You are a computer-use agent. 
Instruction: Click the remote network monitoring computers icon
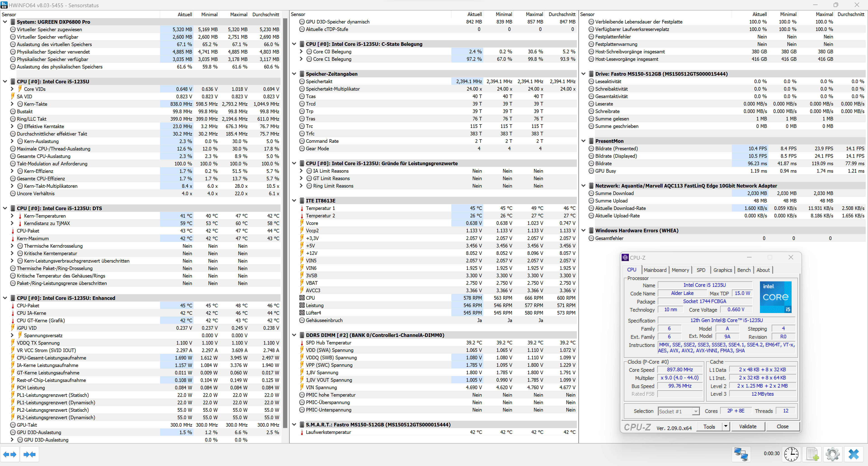tap(741, 454)
